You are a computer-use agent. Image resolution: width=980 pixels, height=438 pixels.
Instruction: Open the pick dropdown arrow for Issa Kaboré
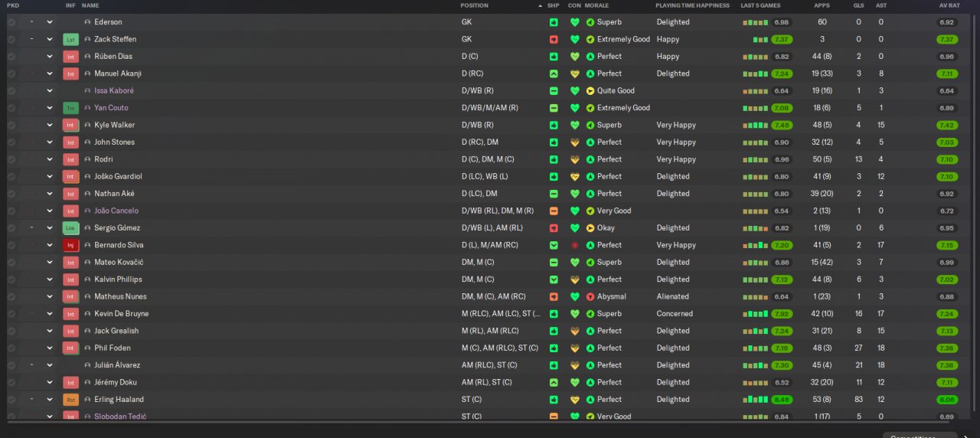[x=50, y=90]
